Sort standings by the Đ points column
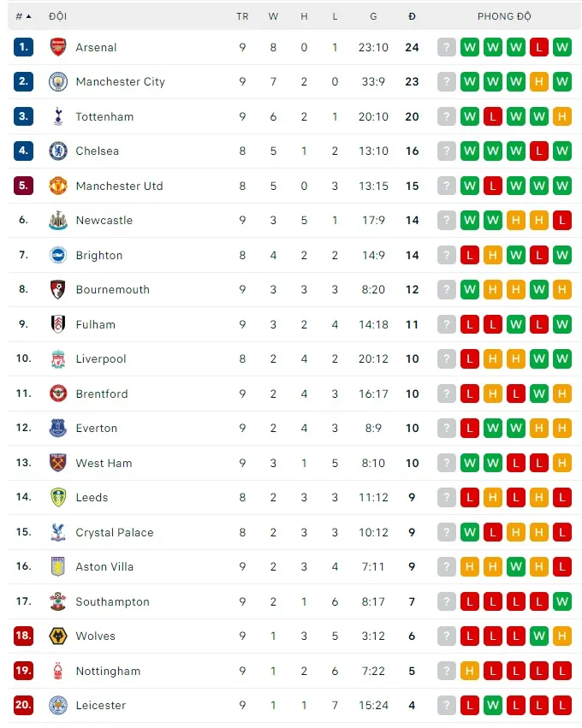Viewport: 582px width, 728px height. 413,16
